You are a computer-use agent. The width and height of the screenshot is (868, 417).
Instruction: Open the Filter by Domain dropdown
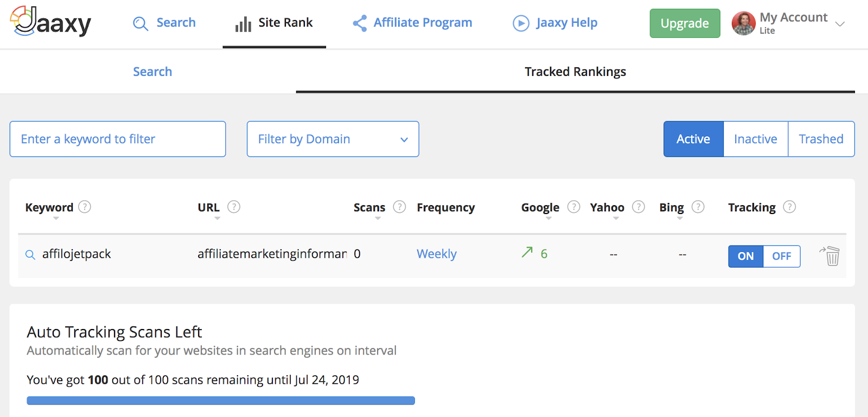point(333,139)
